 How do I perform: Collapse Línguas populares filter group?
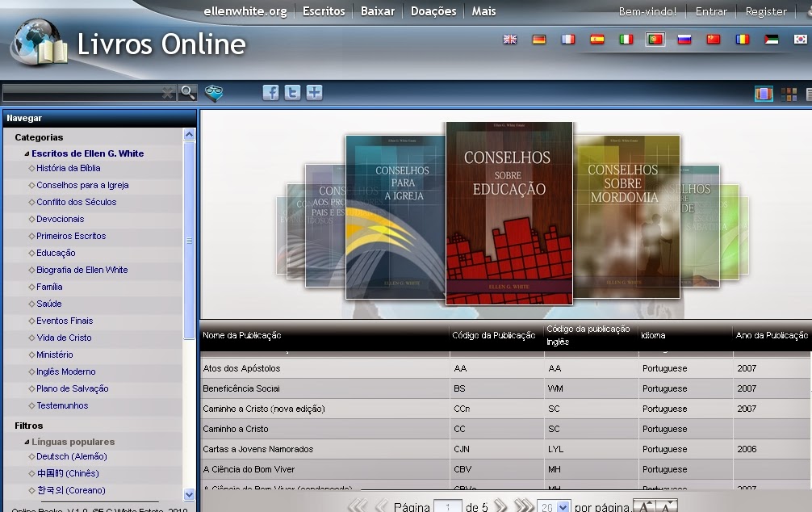point(27,442)
